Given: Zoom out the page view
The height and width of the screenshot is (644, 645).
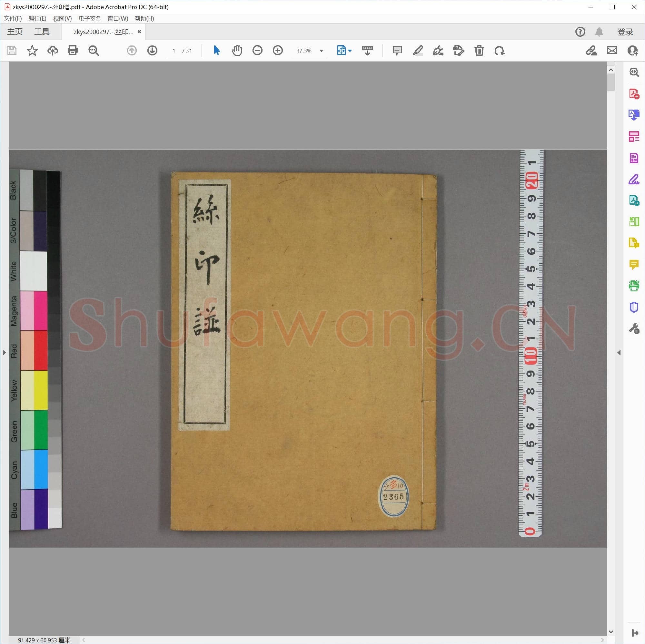Looking at the screenshot, I should 257,50.
